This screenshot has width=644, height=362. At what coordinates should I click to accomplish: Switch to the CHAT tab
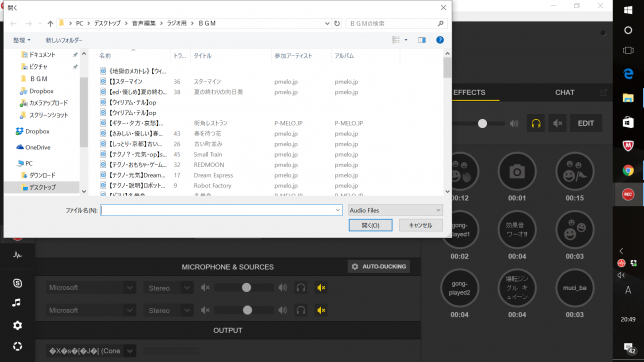565,92
